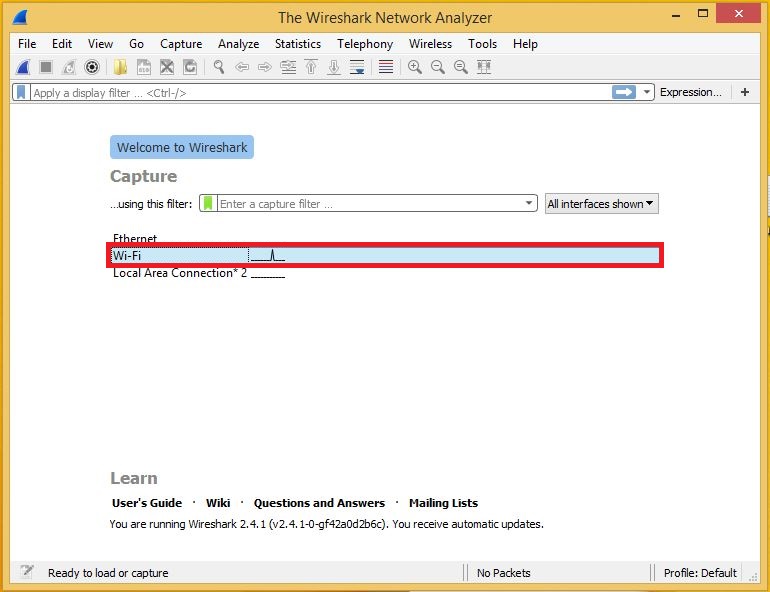Jump to the last packet
770x592 pixels.
click(334, 67)
